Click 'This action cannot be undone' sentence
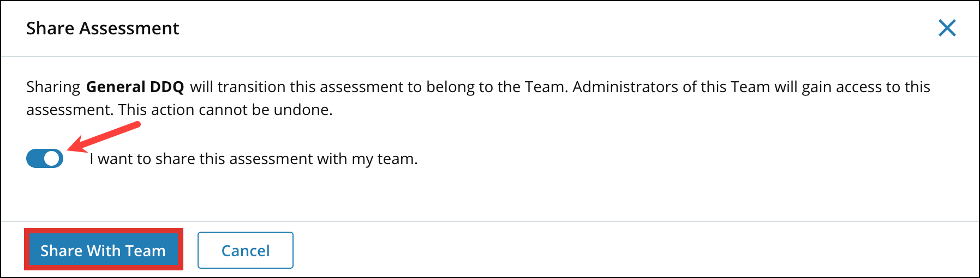Viewport: 980px width, 278px height. point(225,110)
